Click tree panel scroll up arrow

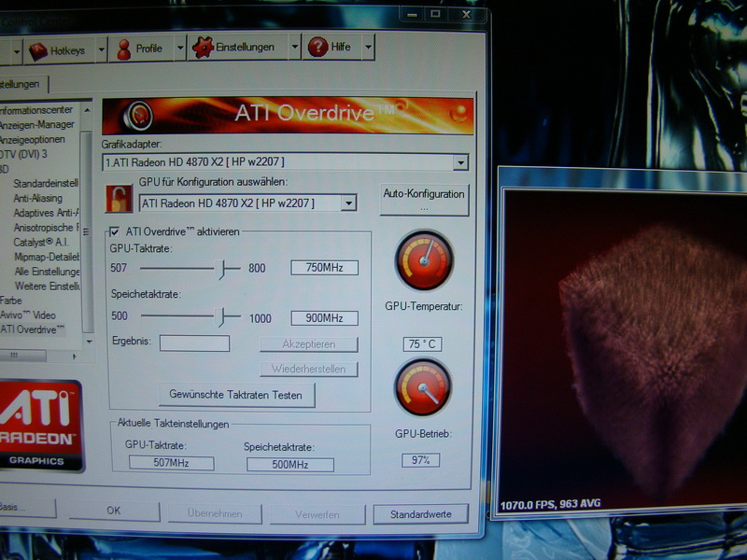(87, 110)
